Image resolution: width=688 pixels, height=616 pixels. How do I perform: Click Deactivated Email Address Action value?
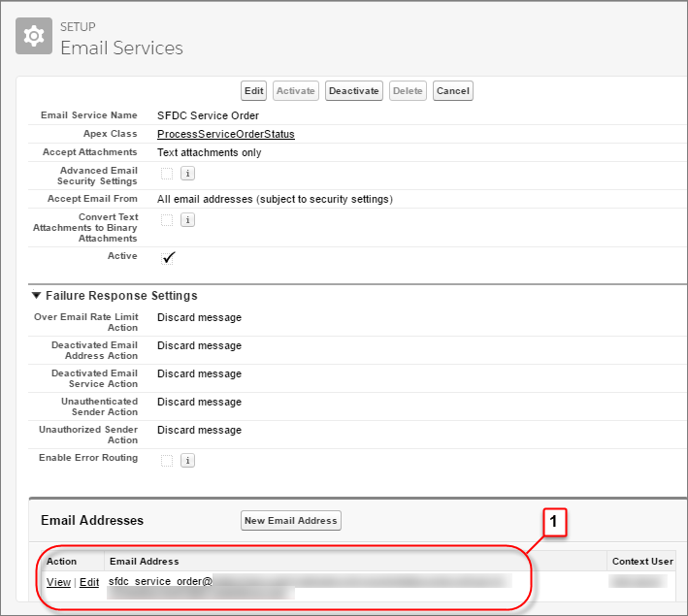pos(199,345)
